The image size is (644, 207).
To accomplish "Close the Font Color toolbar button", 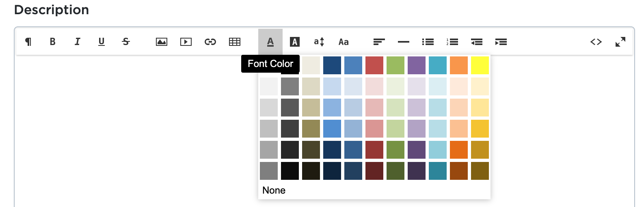I will (x=270, y=42).
